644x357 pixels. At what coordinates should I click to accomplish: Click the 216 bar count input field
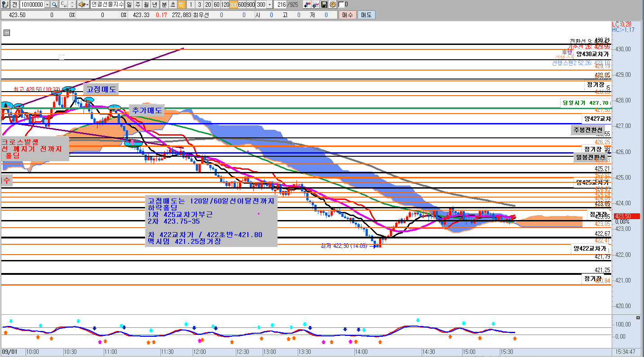(281, 4)
